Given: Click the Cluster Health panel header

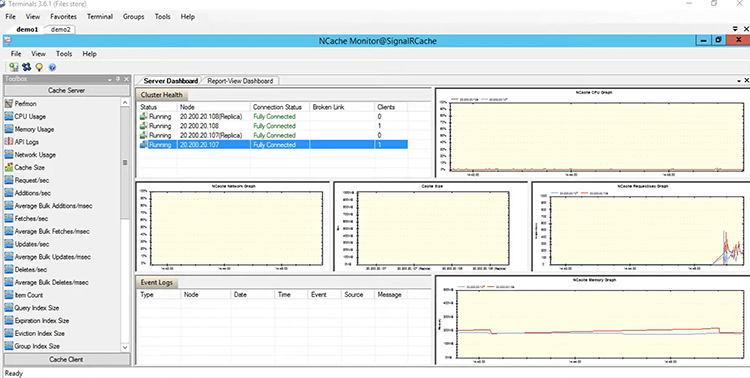Looking at the screenshot, I should [162, 95].
